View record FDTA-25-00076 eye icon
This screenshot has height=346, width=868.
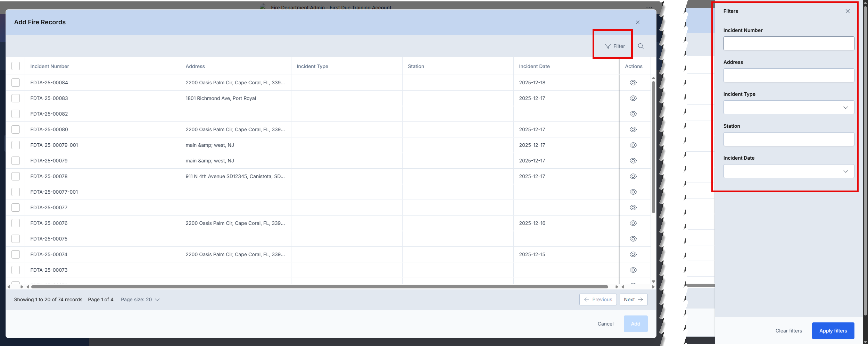pos(633,223)
